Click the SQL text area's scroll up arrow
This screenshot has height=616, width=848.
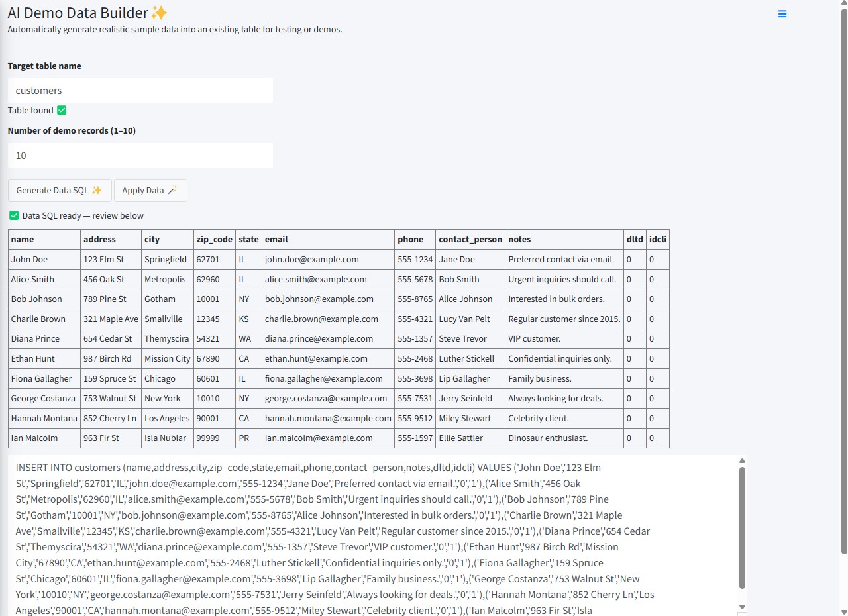pyautogui.click(x=742, y=461)
